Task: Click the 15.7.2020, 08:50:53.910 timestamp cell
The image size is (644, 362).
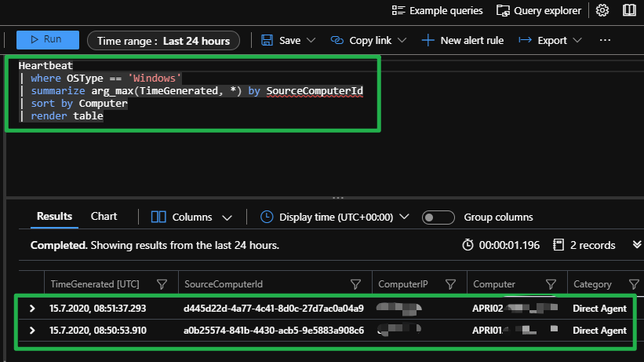Action: [x=98, y=331]
